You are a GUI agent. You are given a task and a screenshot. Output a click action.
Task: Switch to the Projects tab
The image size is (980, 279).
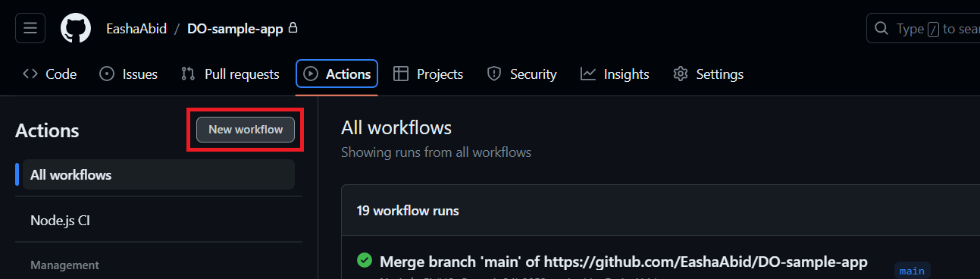pos(428,74)
